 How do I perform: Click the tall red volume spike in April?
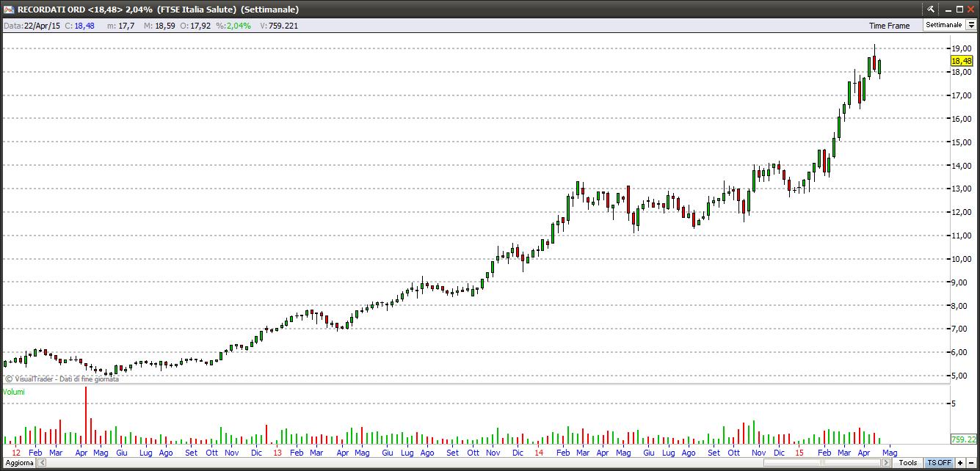(86, 415)
